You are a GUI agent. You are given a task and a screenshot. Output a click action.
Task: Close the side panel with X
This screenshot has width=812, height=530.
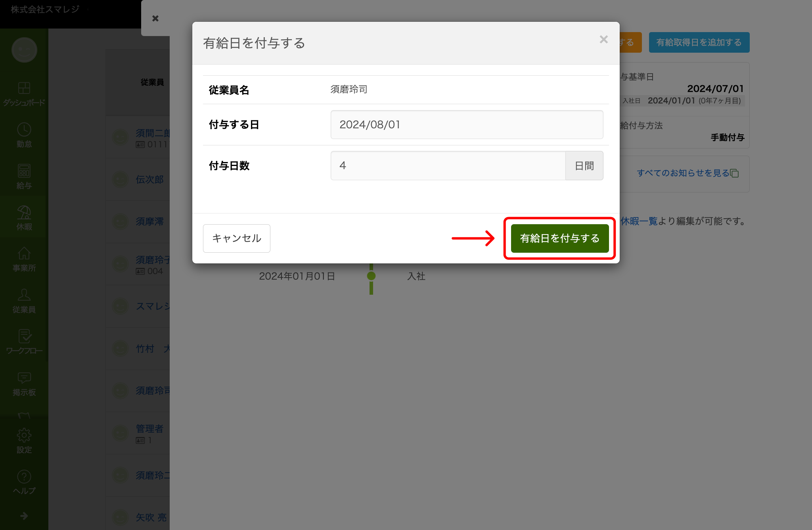[155, 18]
